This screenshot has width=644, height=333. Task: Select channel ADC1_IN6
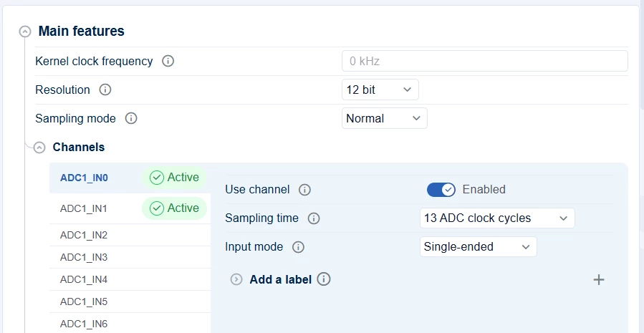tap(130, 323)
